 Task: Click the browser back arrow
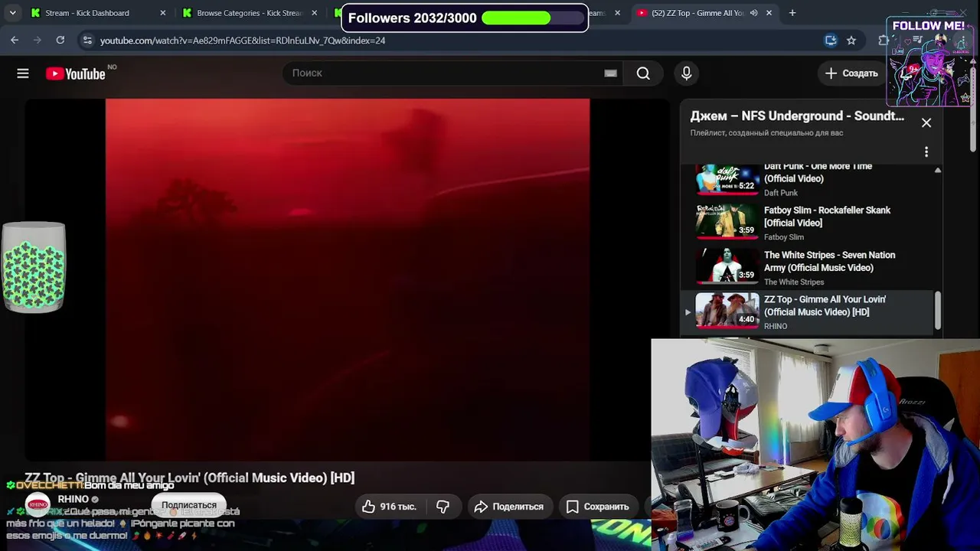pyautogui.click(x=15, y=40)
